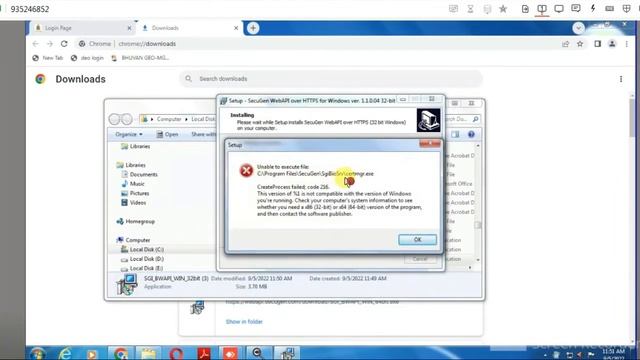Screen dimensions: 640x360
Task: Toggle Explorer preview pane icon
Action: (455, 134)
